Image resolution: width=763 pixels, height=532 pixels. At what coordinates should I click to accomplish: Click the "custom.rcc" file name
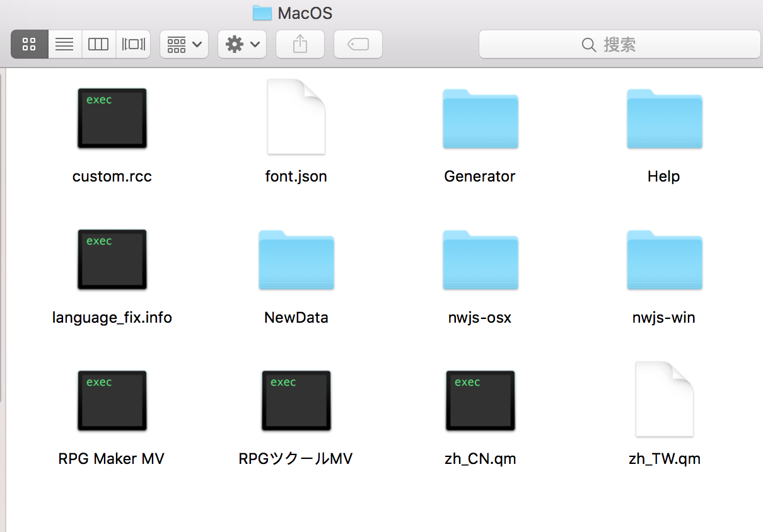pos(112,176)
